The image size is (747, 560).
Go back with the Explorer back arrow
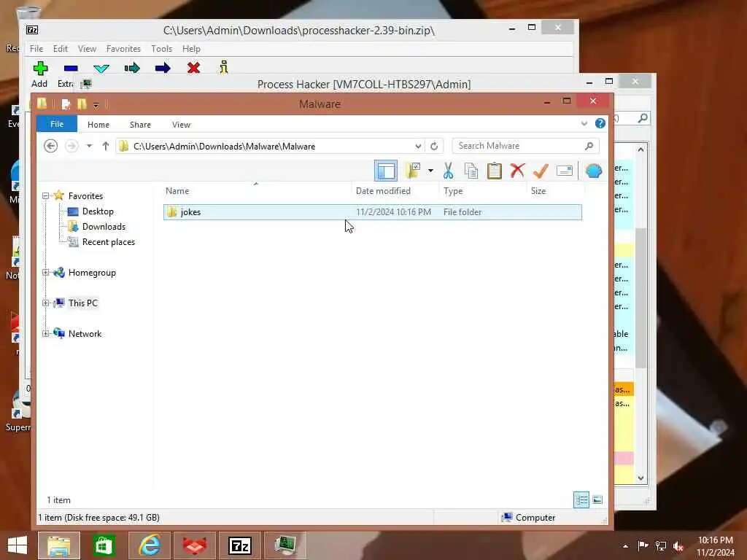click(x=50, y=146)
